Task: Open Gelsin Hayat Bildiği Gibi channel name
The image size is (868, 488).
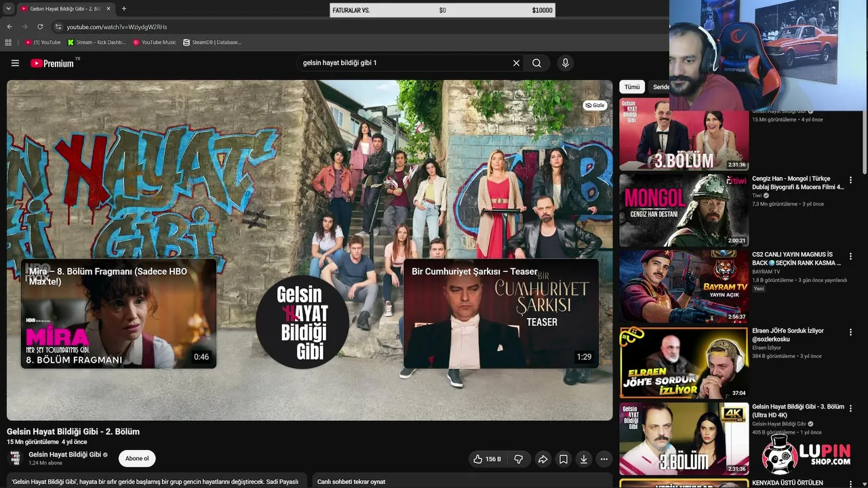Action: [x=64, y=455]
